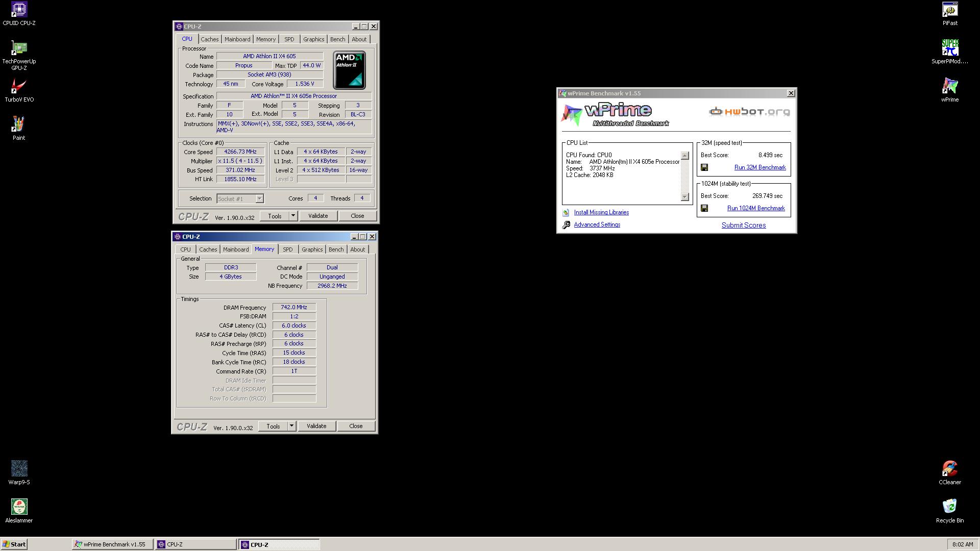Run the 1024M Benchmark
Image resolution: width=980 pixels, height=551 pixels.
(x=756, y=208)
